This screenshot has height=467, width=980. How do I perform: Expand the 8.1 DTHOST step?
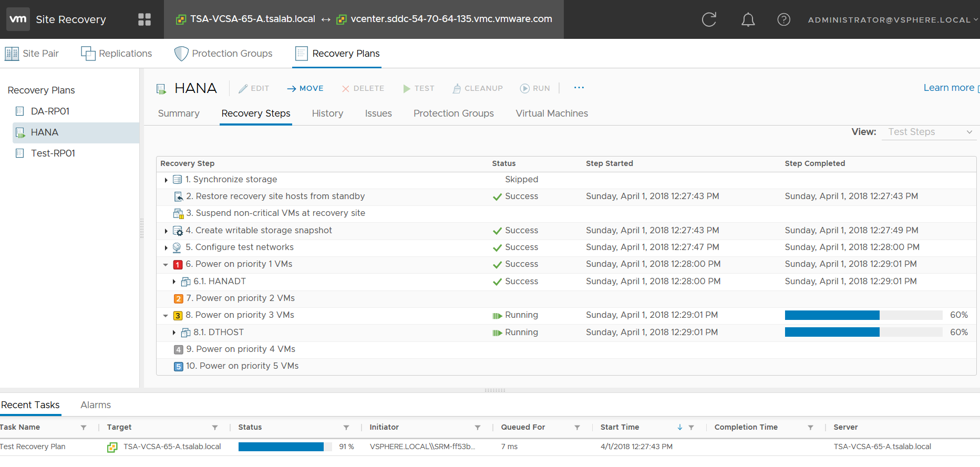pos(174,333)
